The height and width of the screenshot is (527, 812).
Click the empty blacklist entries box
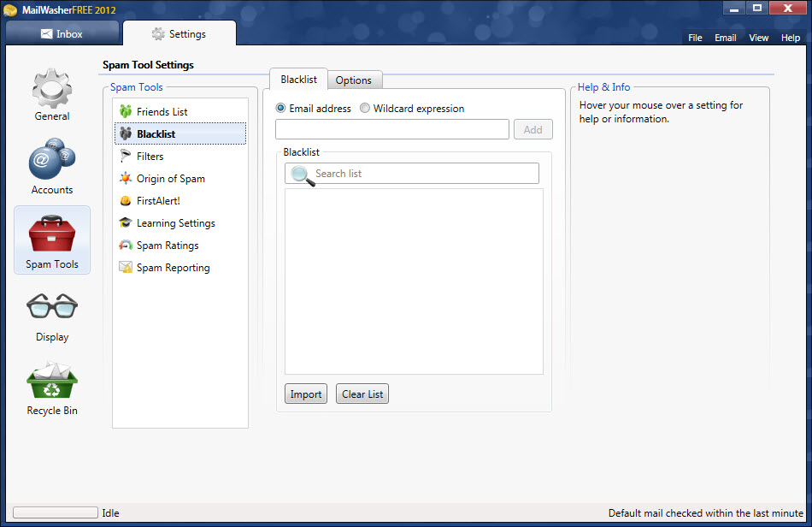(x=414, y=281)
